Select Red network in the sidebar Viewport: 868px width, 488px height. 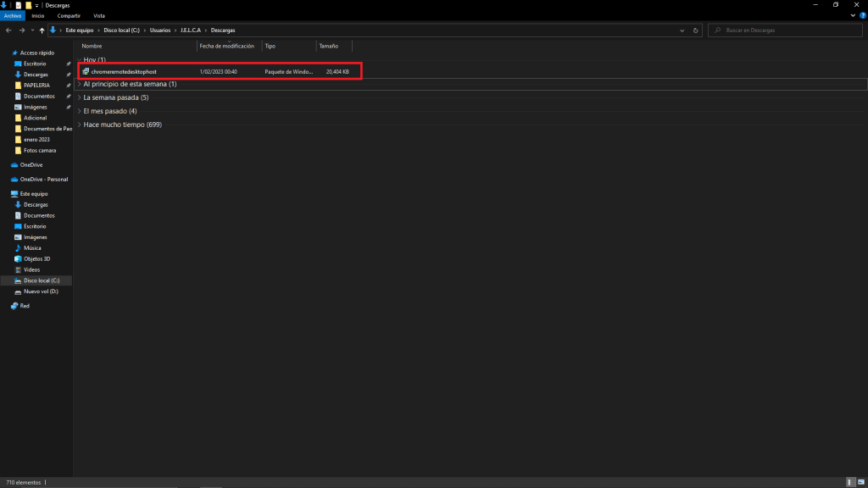point(25,306)
